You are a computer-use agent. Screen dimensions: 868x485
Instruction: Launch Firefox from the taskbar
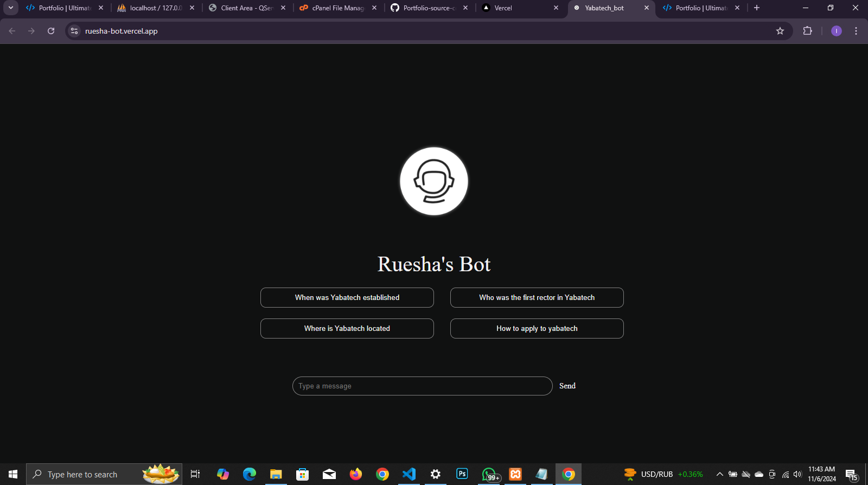[355, 474]
